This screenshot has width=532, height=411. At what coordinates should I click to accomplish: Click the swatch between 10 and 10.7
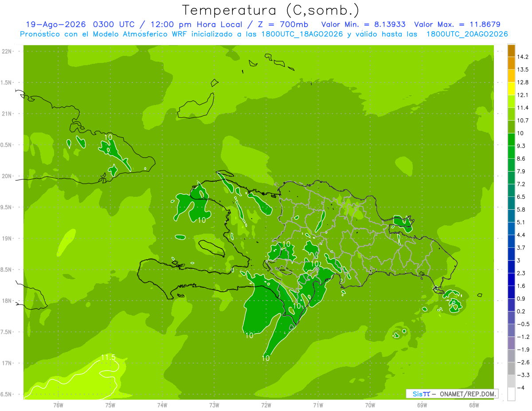[511, 127]
